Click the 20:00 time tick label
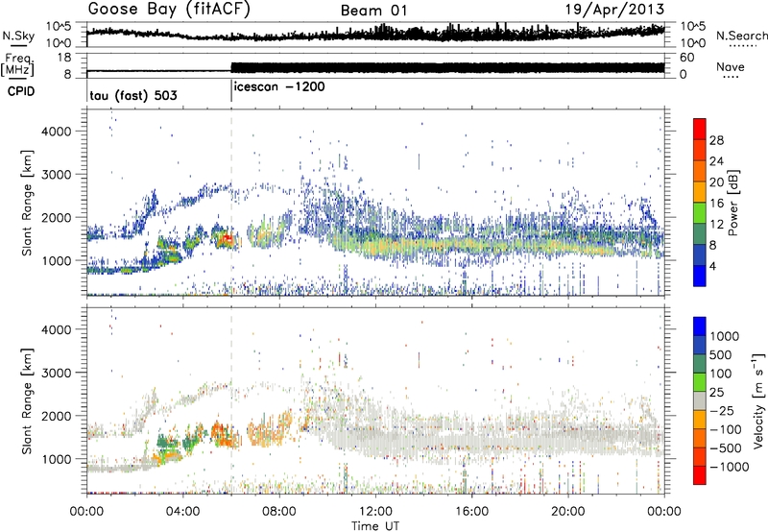The width and height of the screenshot is (768, 532). (x=568, y=512)
